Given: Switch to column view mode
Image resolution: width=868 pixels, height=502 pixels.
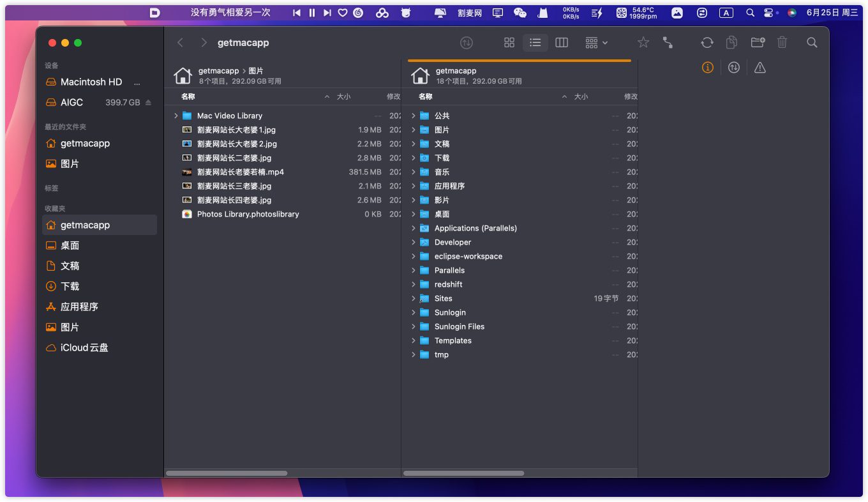Looking at the screenshot, I should coord(562,43).
